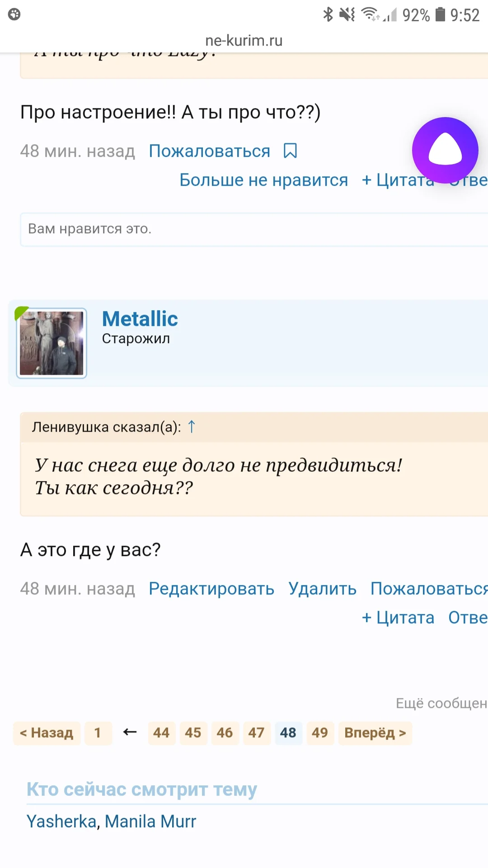The image size is (488, 868).
Task: Tap the Wi-Fi indicator in status bar
Action: [x=369, y=15]
